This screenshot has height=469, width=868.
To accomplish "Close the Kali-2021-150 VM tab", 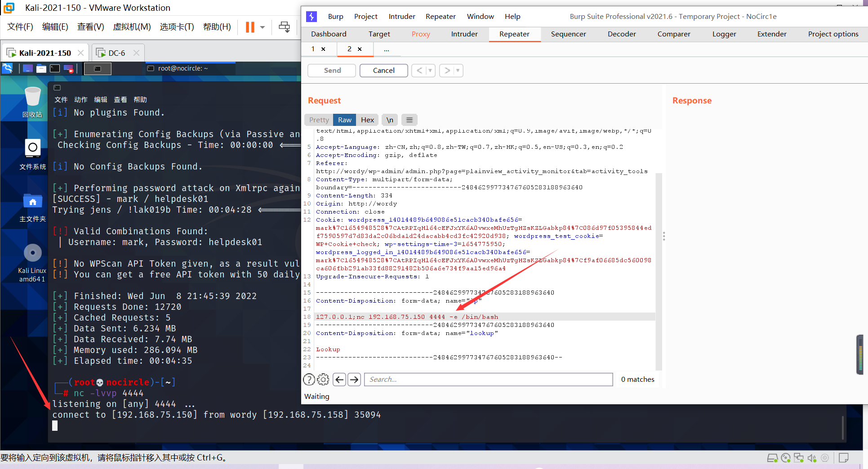I will (x=80, y=53).
